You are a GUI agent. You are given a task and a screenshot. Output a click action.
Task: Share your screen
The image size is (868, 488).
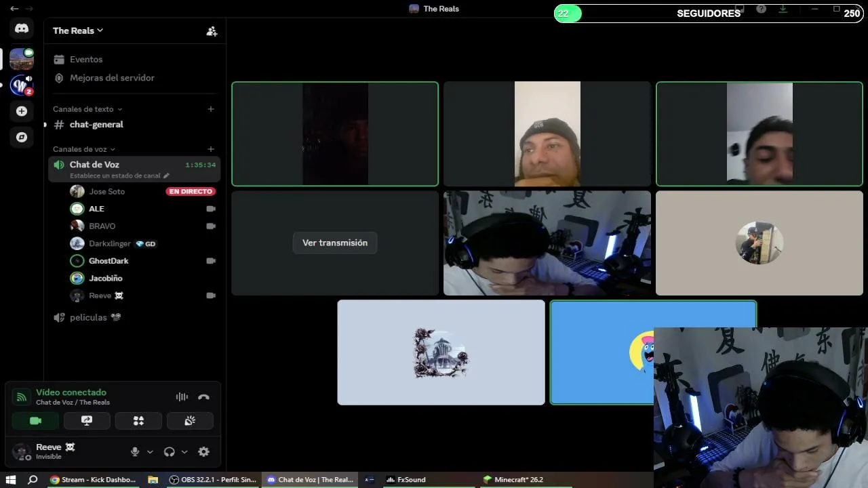tap(87, 421)
